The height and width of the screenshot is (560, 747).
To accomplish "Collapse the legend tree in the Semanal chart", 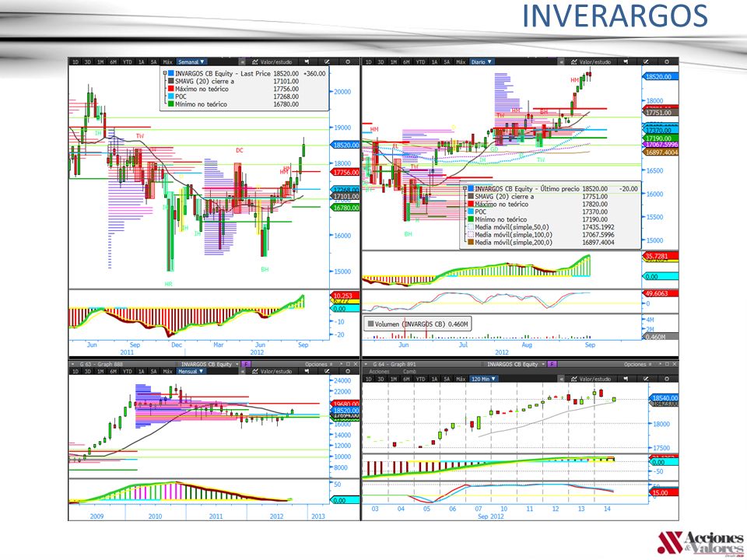I will point(165,74).
